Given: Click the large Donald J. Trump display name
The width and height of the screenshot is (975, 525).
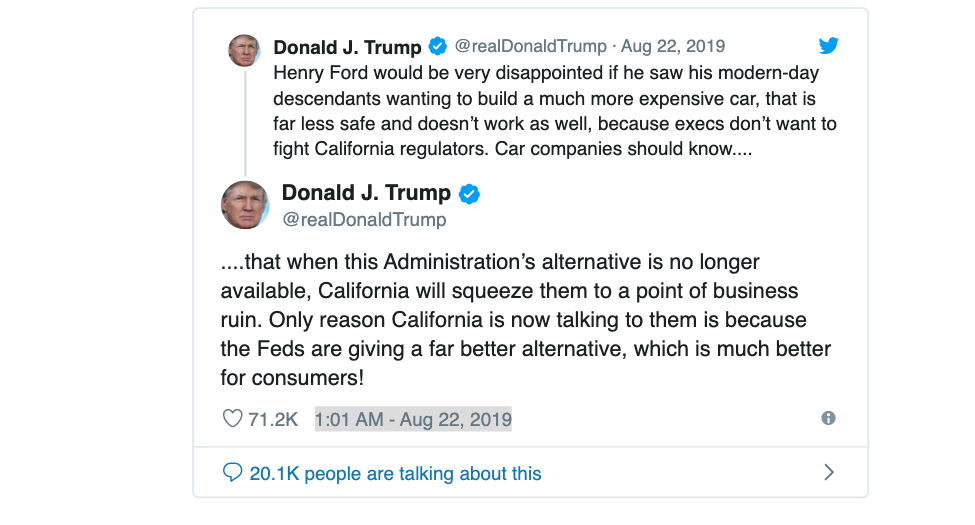Looking at the screenshot, I should tap(366, 193).
